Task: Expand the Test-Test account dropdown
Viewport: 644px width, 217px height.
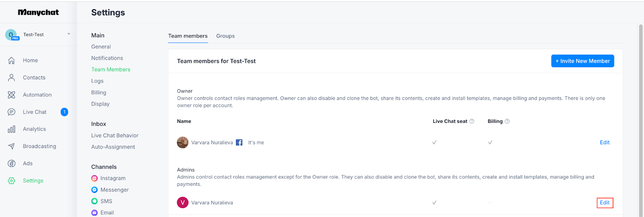Action: click(x=69, y=34)
